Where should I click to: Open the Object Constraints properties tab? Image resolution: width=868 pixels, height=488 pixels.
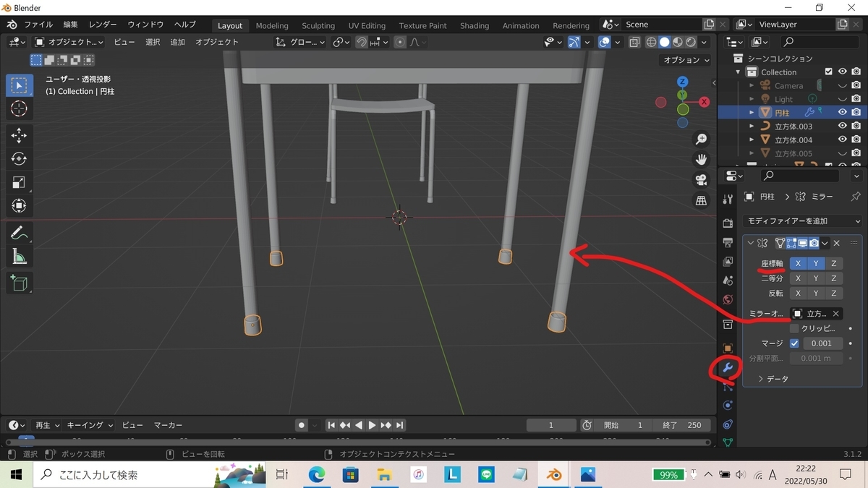coord(728,424)
